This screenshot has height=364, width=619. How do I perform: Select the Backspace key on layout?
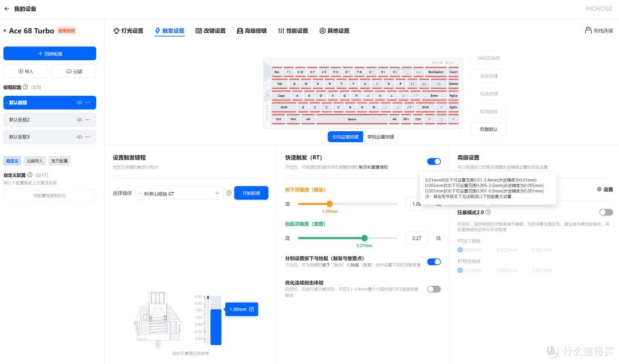436,72
